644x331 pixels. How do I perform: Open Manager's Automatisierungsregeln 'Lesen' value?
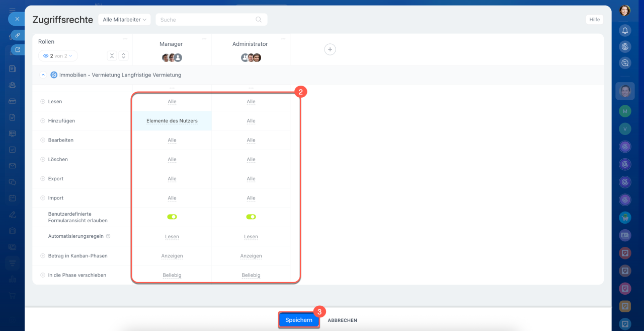[x=172, y=236]
